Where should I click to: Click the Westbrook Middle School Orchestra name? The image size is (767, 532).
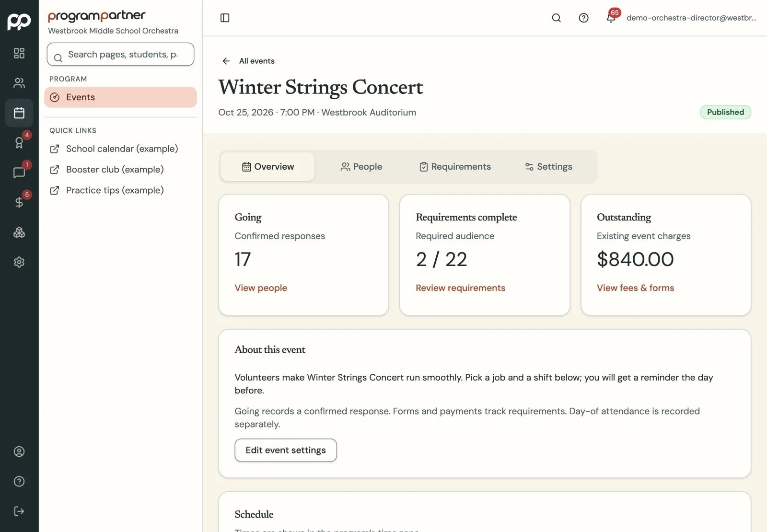click(x=113, y=31)
